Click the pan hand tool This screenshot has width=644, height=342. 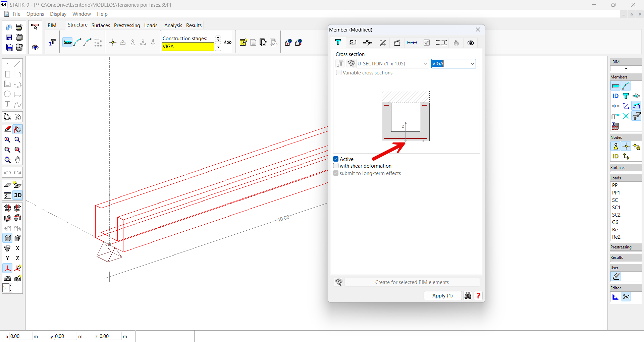coord(17,160)
